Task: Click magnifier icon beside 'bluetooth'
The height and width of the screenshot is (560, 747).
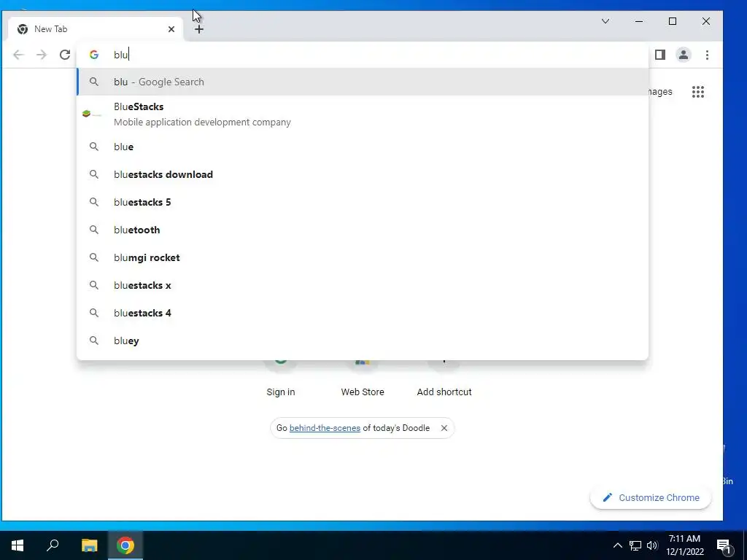Action: (94, 230)
